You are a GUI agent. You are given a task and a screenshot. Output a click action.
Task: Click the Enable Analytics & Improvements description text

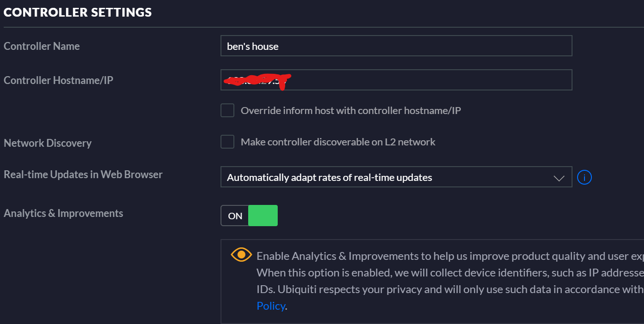pos(450,281)
